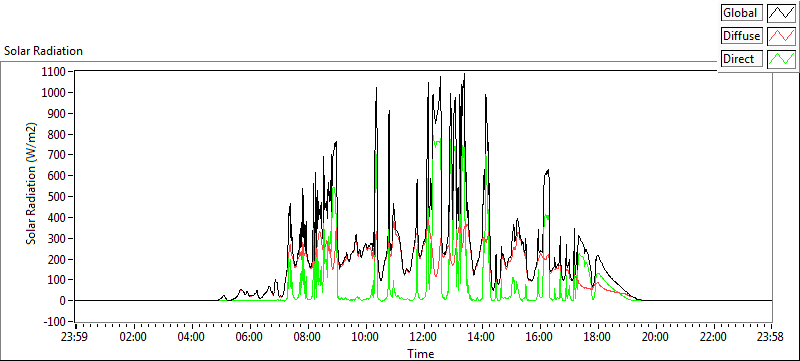Click the 08:00 time axis marker
This screenshot has height=361, width=800.
point(308,337)
